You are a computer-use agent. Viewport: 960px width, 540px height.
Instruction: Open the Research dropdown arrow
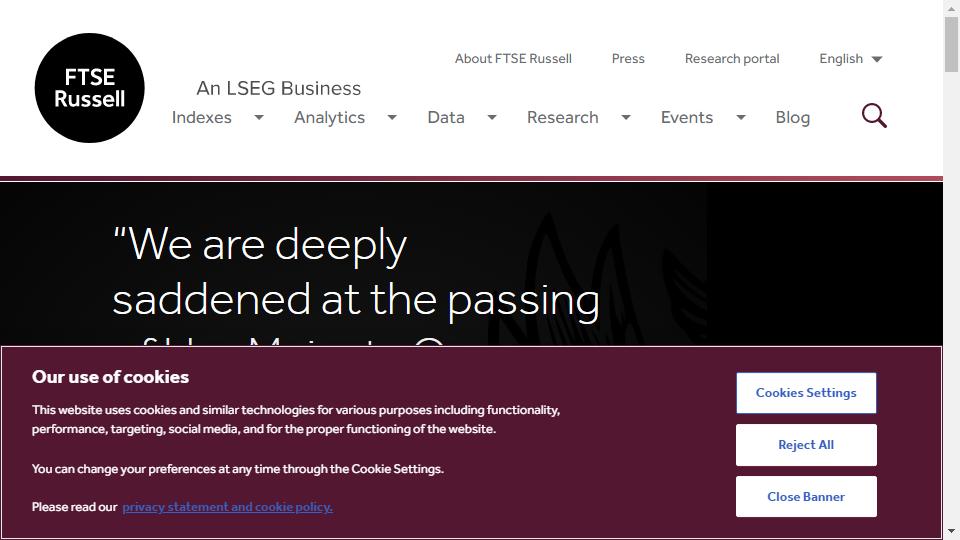coord(626,118)
